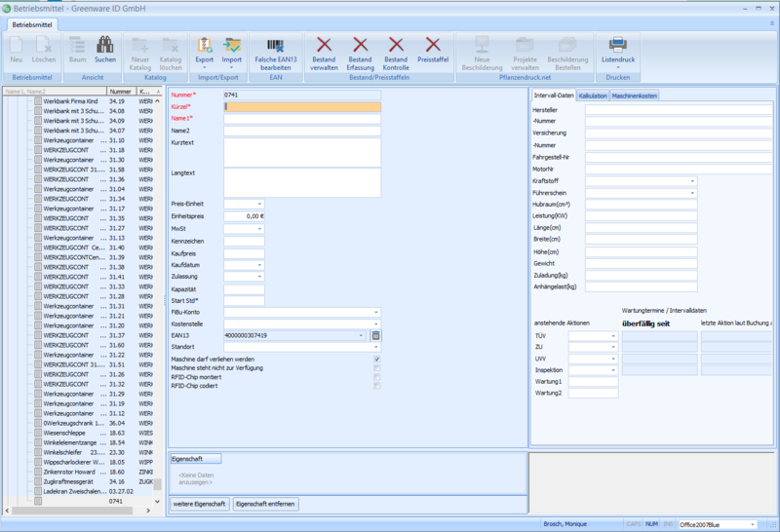
Task: Check the box for Zinkenrotor Howard row
Action: pyautogui.click(x=38, y=472)
